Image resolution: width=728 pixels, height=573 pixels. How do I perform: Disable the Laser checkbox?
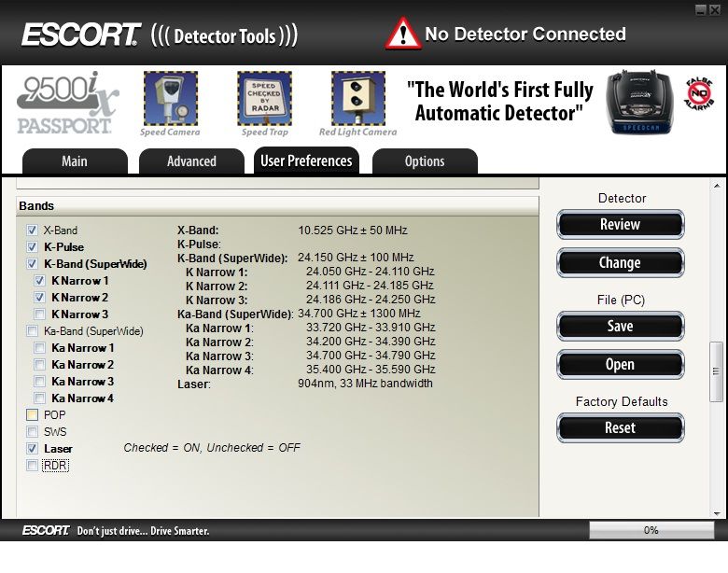(x=32, y=449)
